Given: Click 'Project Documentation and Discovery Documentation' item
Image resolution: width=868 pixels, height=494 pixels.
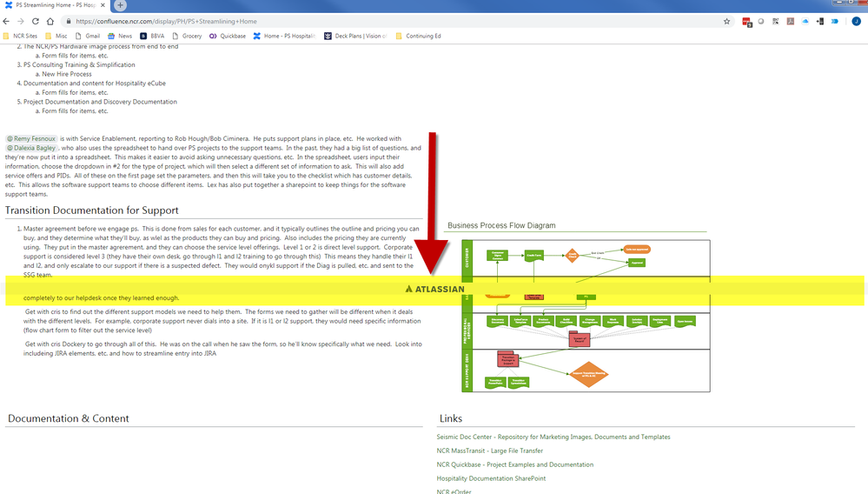Looking at the screenshot, I should (100, 102).
